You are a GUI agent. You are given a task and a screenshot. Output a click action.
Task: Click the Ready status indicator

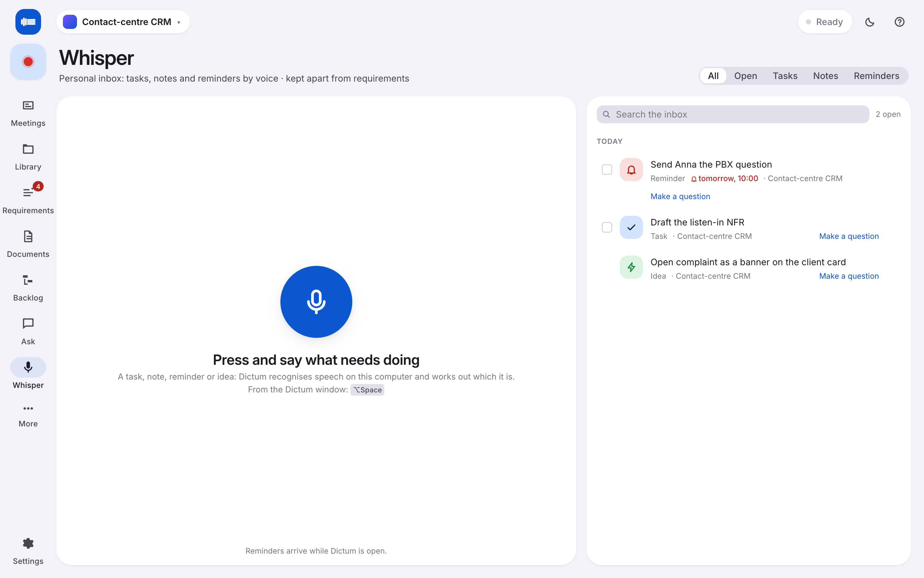(x=825, y=22)
